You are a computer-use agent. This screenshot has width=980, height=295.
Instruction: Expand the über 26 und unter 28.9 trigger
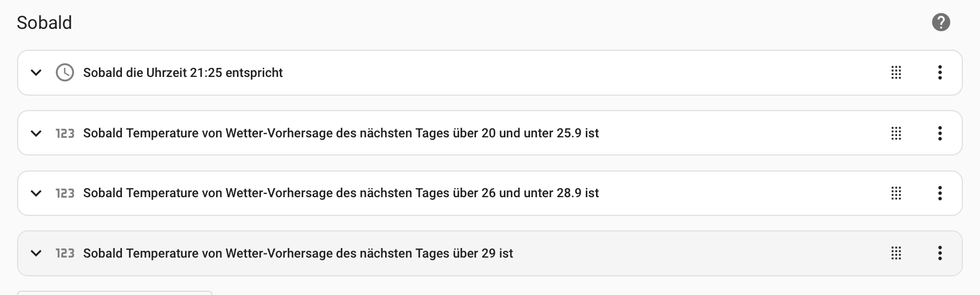click(36, 193)
